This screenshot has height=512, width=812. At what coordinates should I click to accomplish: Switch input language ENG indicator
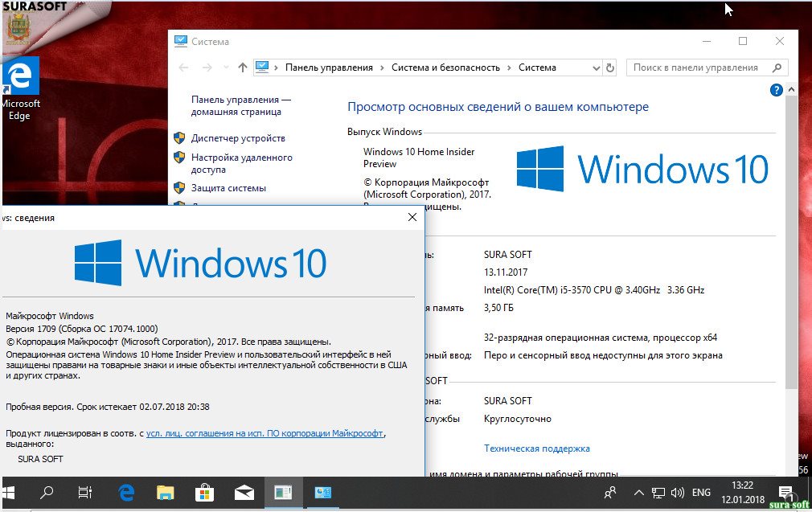point(701,493)
